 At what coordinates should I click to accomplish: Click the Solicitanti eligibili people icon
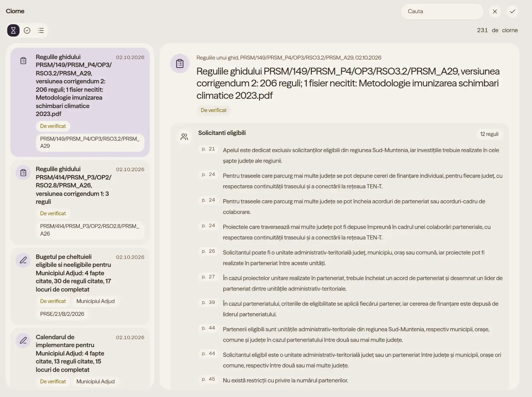pyautogui.click(x=184, y=137)
